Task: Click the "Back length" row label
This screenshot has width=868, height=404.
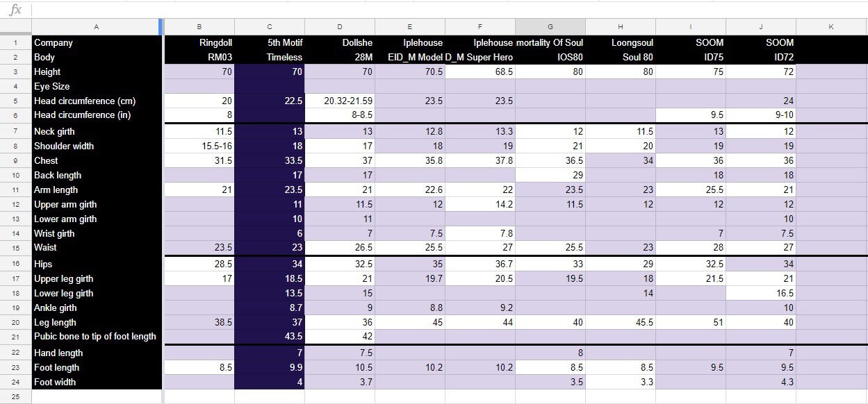Action: [x=97, y=175]
